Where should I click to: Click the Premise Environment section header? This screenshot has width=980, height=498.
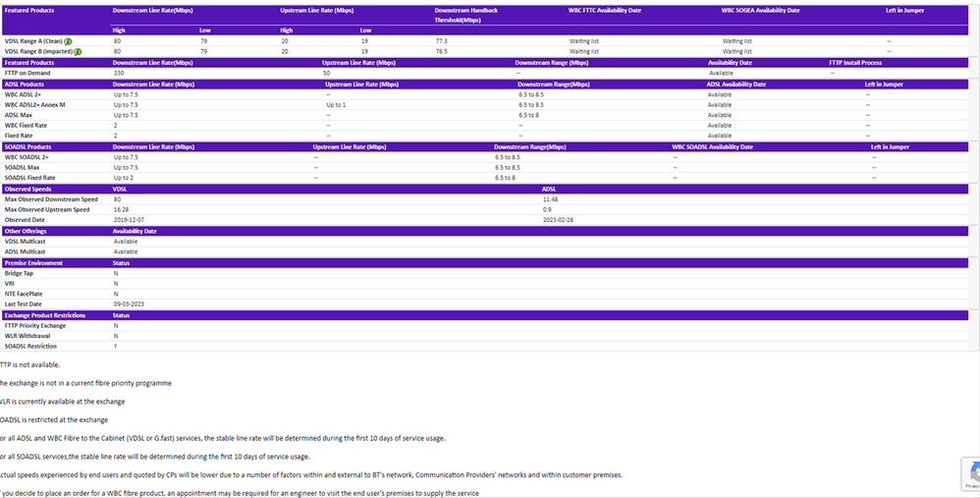click(33, 263)
